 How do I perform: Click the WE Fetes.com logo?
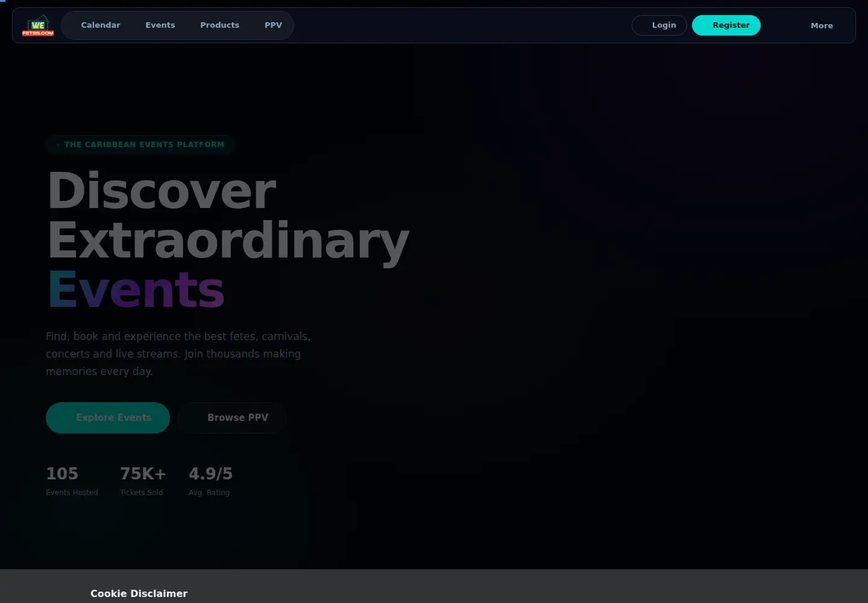pos(38,25)
